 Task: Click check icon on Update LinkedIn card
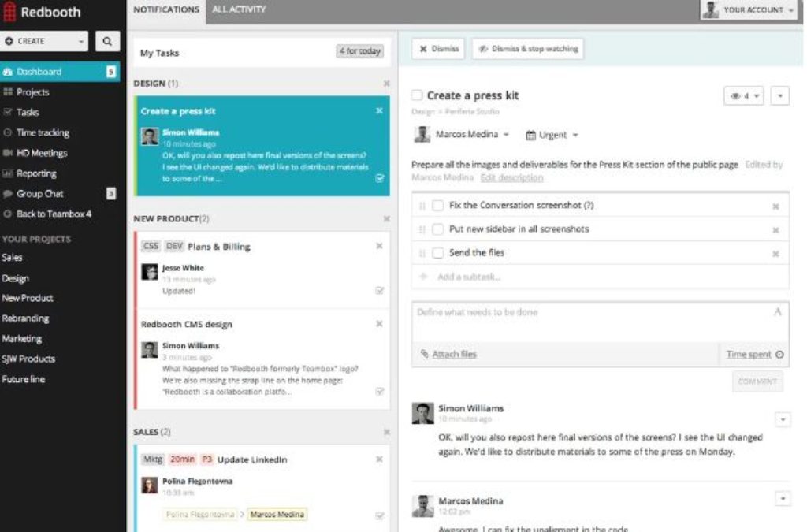pyautogui.click(x=380, y=515)
